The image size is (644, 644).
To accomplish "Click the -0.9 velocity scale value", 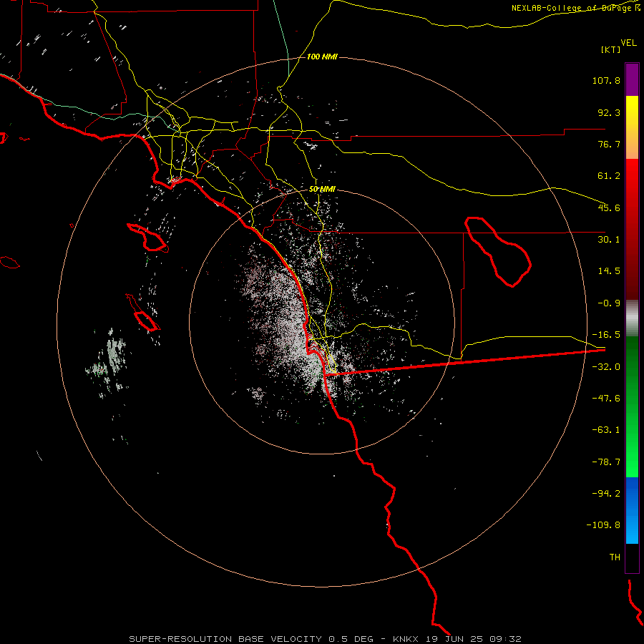I will [x=609, y=303].
